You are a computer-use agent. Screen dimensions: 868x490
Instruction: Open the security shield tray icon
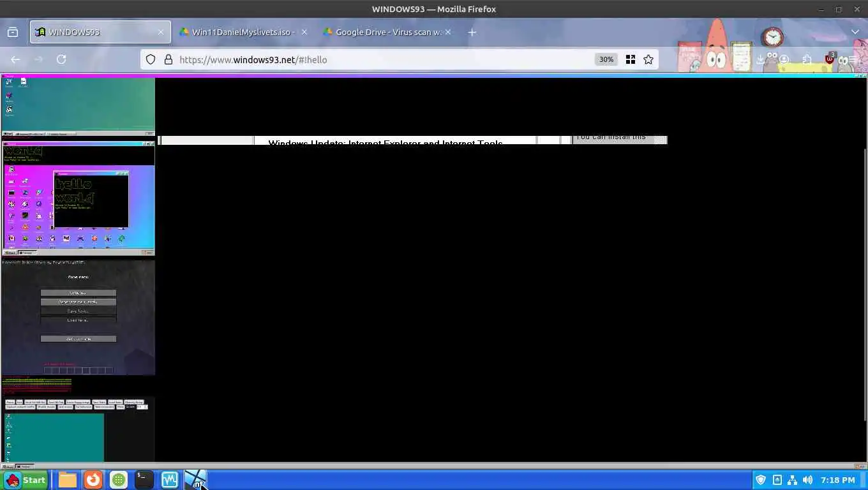pos(761,480)
